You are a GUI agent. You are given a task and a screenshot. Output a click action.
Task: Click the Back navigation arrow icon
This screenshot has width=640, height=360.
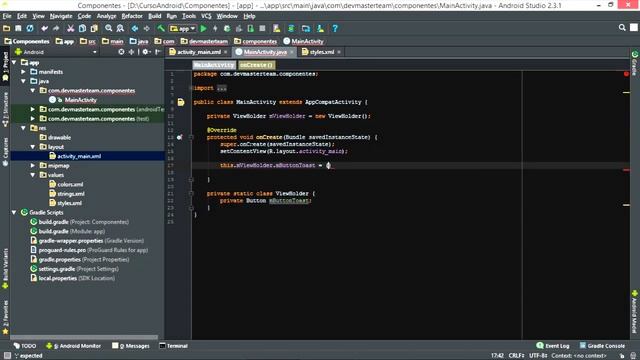click(134, 29)
